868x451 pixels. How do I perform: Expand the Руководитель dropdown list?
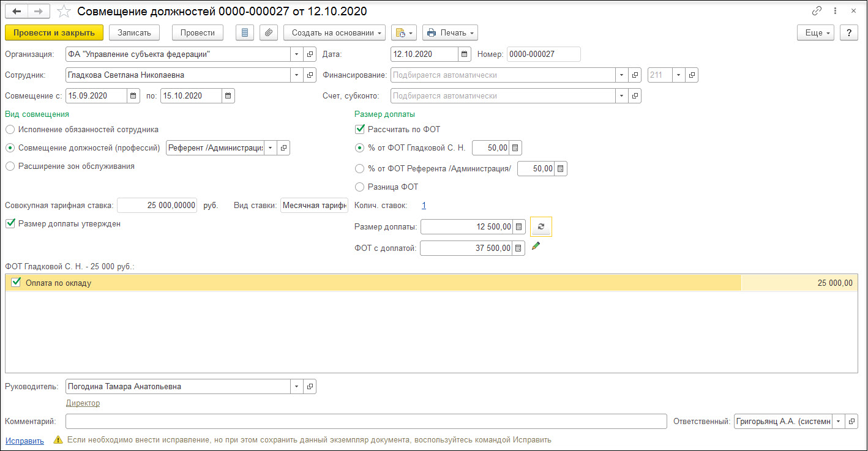tap(297, 387)
